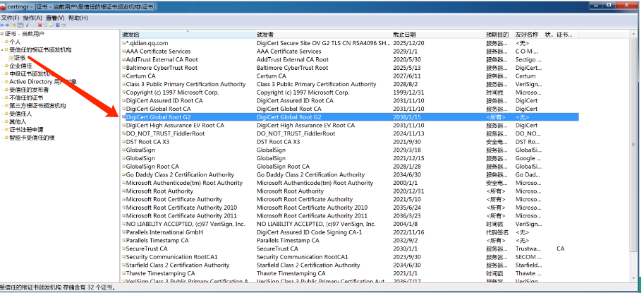The height and width of the screenshot is (293, 644).
Task: Click the blue Help toolbar icon
Action: click(58, 25)
